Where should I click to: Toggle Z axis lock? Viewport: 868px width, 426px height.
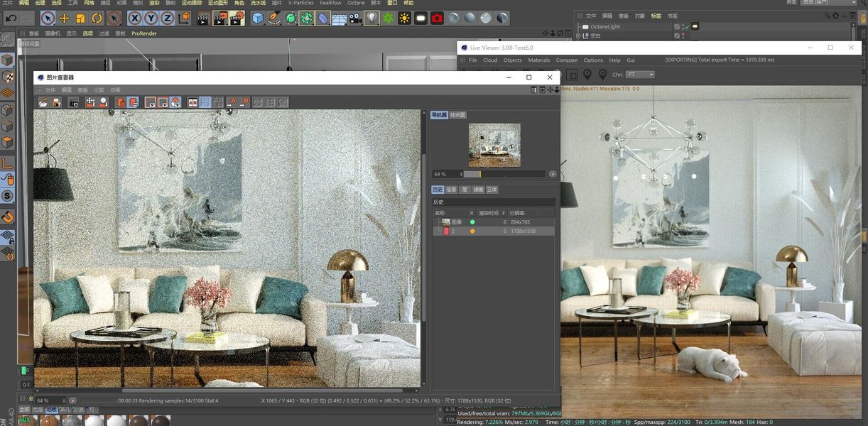(168, 18)
